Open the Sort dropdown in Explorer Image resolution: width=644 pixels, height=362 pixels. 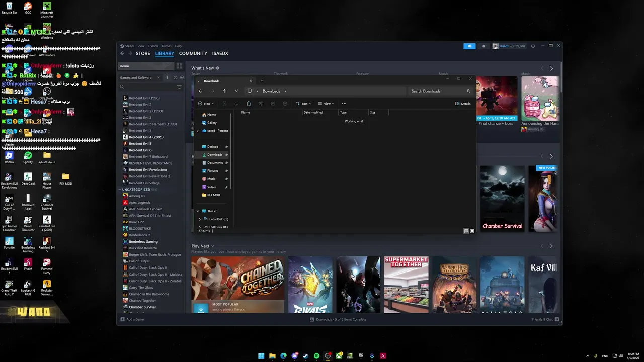(302, 104)
